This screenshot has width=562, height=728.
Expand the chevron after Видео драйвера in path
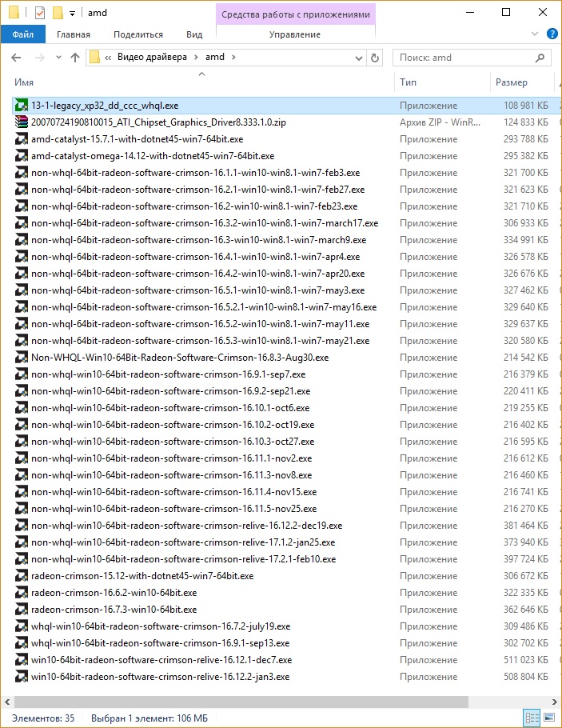[196, 57]
